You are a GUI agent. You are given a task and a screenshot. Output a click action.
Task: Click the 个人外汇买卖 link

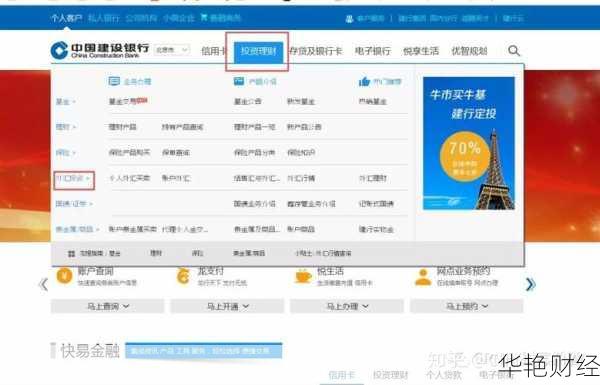(129, 178)
